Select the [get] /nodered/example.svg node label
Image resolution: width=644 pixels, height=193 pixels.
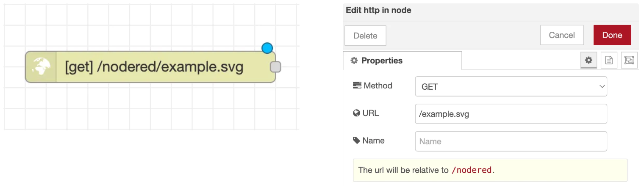pyautogui.click(x=154, y=67)
